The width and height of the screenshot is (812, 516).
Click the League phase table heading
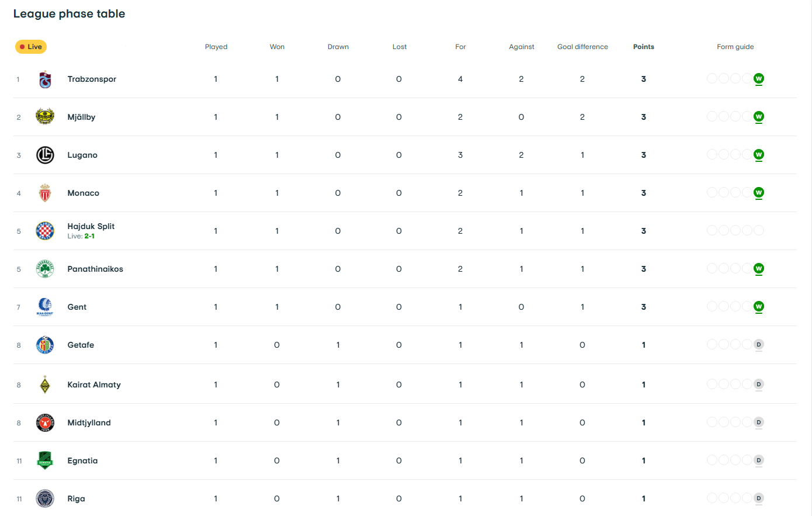pyautogui.click(x=70, y=14)
